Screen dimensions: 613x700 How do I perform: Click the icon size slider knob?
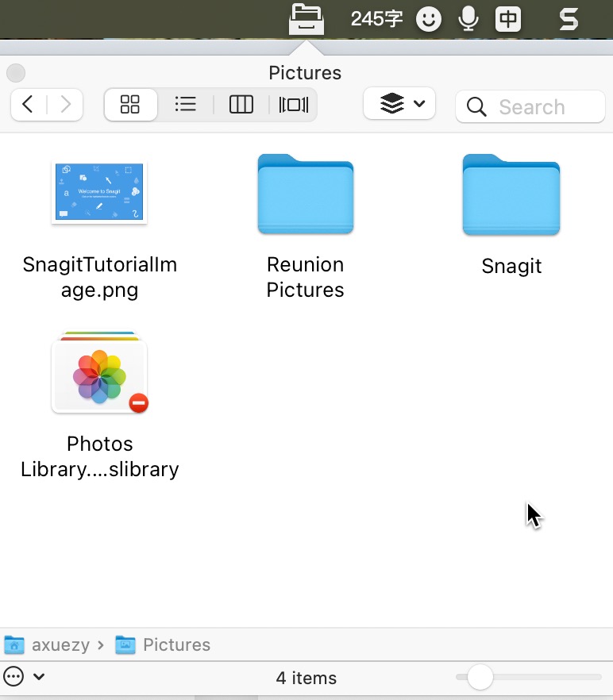(x=480, y=677)
